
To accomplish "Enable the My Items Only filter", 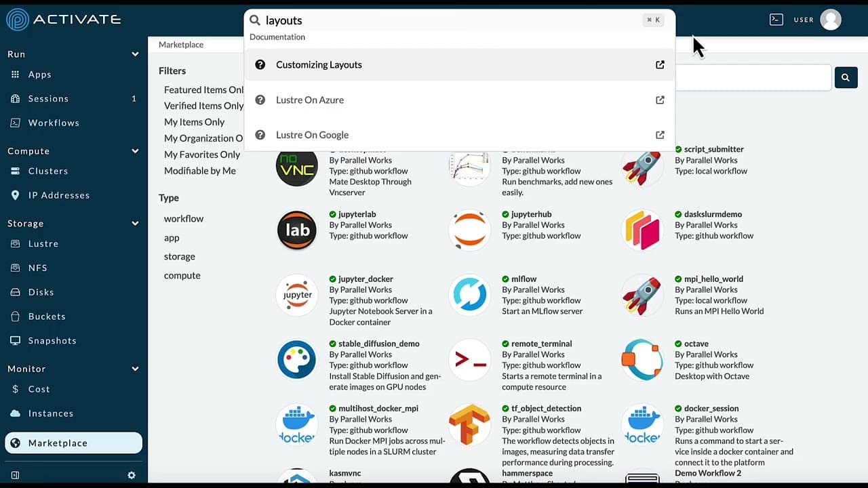I will pos(194,122).
